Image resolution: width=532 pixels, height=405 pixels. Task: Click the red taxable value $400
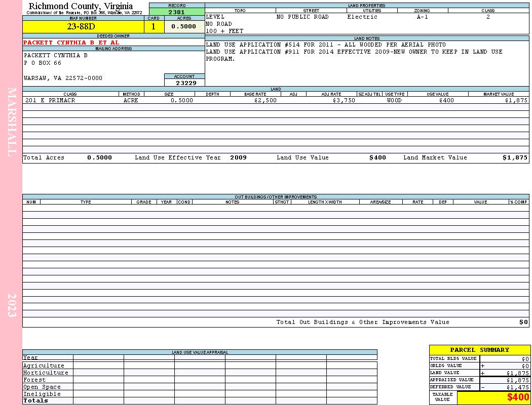(x=518, y=397)
